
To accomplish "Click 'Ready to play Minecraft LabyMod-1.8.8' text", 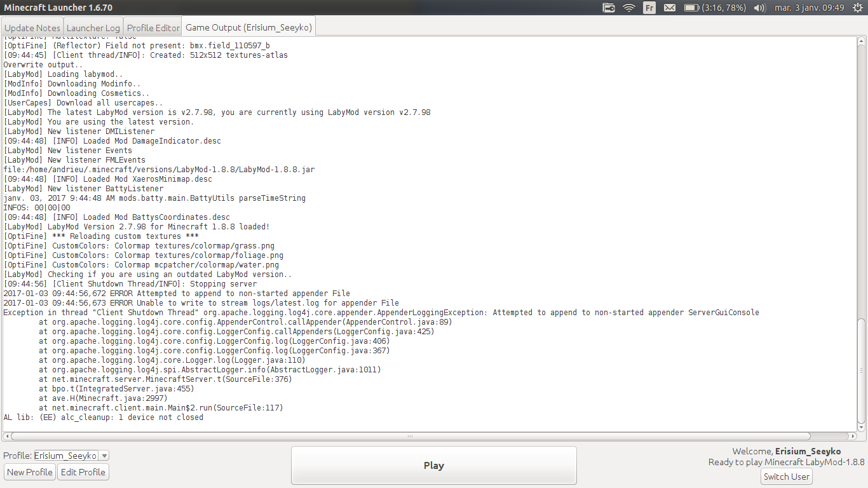I will click(787, 462).
